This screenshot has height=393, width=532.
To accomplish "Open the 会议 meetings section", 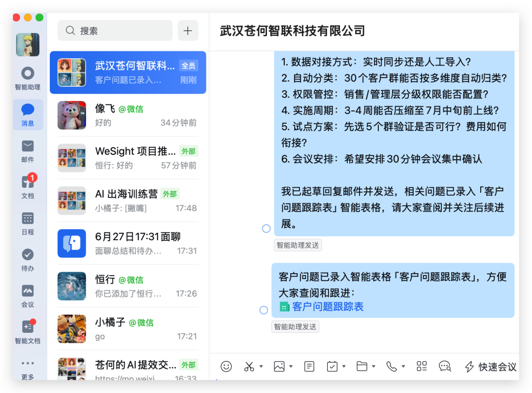I will coord(28,296).
